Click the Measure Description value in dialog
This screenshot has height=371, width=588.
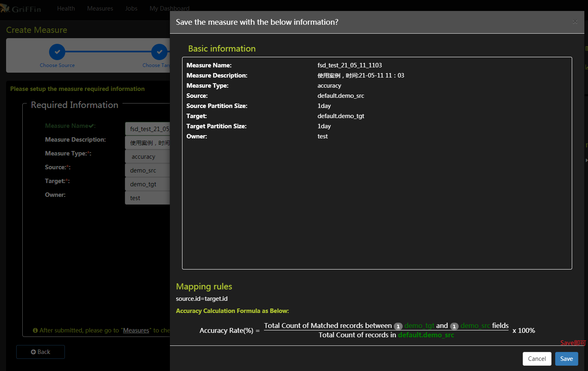click(361, 75)
